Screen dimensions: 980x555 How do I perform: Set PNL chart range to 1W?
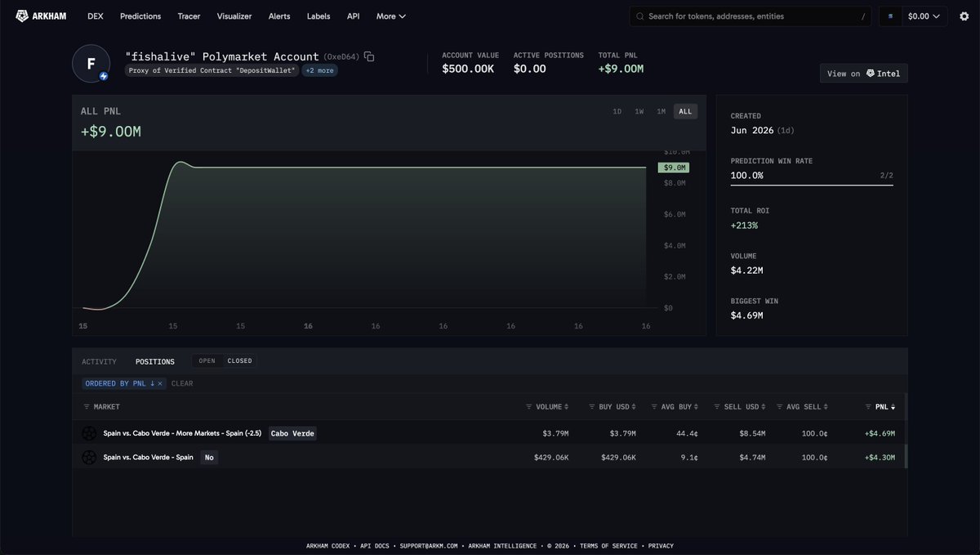(x=639, y=111)
